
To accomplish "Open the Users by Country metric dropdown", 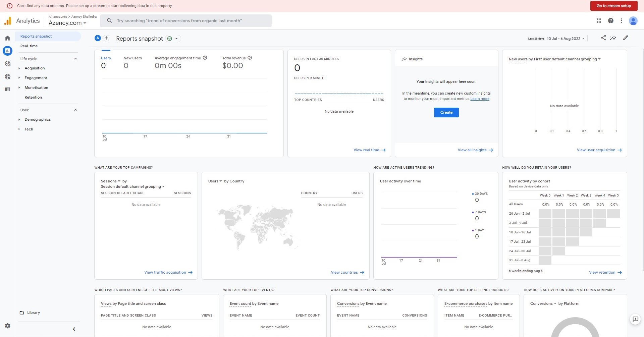I will point(215,181).
